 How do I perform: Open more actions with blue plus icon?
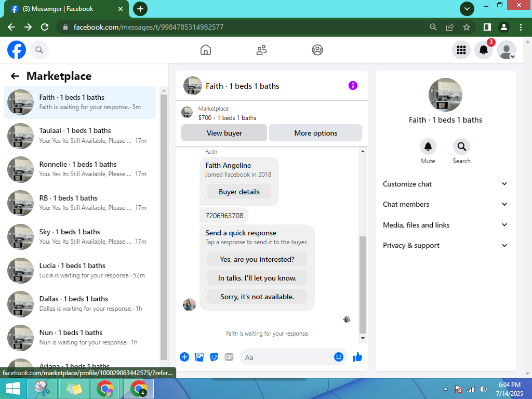coord(184,357)
